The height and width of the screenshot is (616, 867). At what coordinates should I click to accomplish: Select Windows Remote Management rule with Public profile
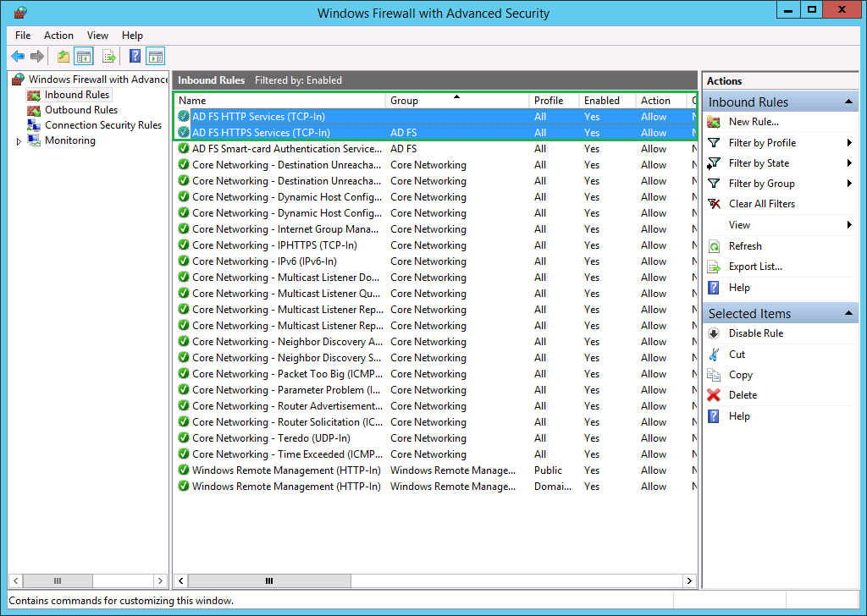tap(436, 470)
